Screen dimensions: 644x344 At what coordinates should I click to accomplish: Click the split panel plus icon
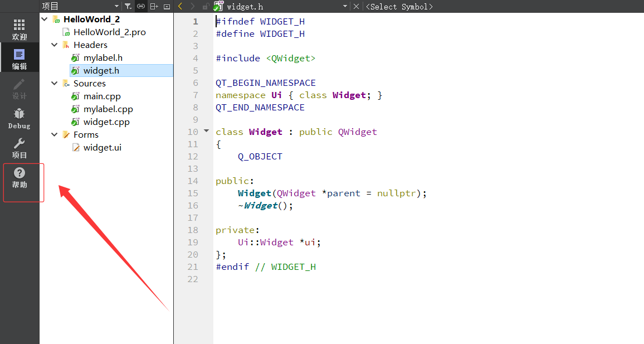tap(154, 6)
